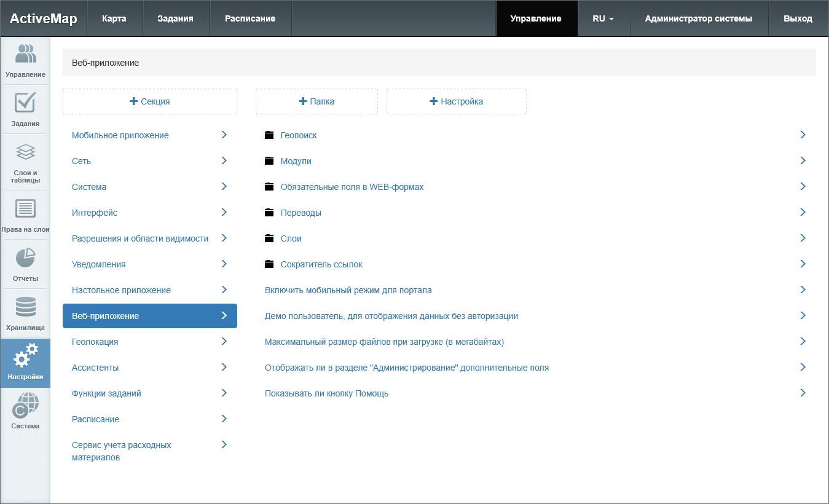Expand the RU language dropdown
The width and height of the screenshot is (829, 504).
pos(603,18)
